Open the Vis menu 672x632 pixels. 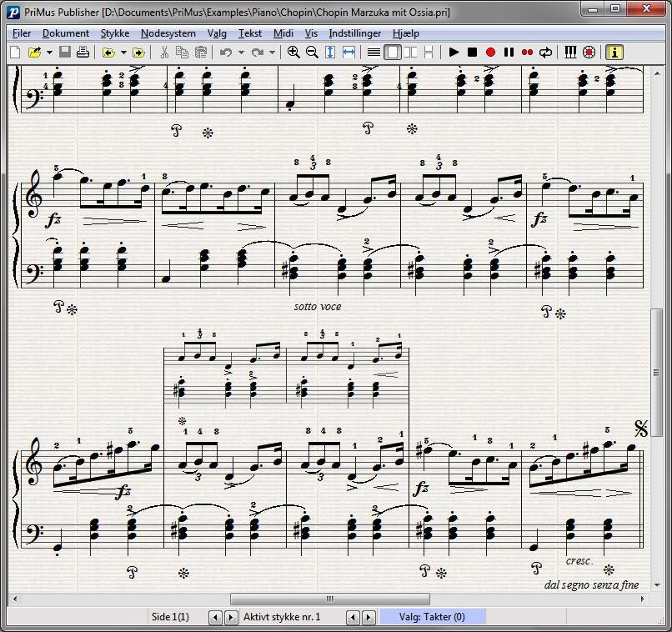(311, 33)
